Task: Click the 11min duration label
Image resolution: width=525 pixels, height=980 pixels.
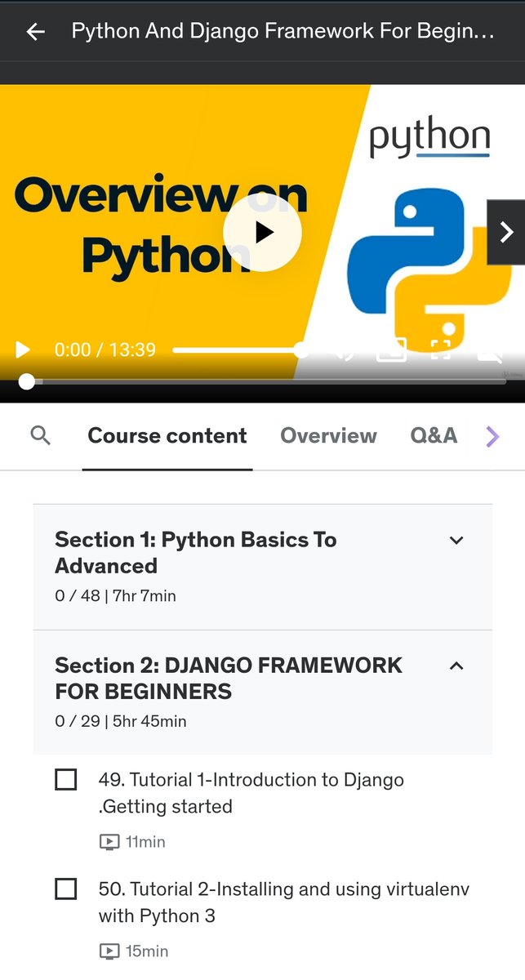Action: point(145,842)
